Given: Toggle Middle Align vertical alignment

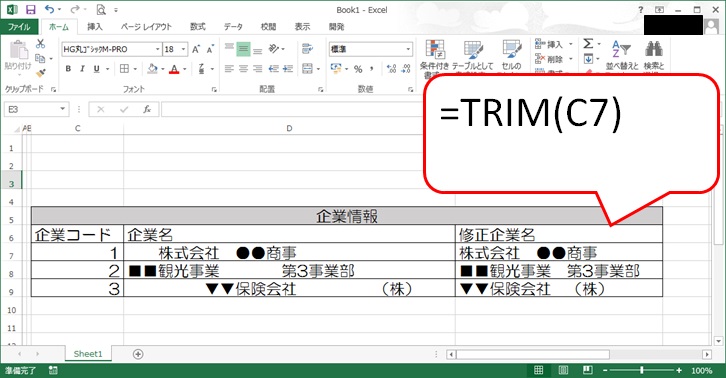Looking at the screenshot, I should click(x=243, y=49).
